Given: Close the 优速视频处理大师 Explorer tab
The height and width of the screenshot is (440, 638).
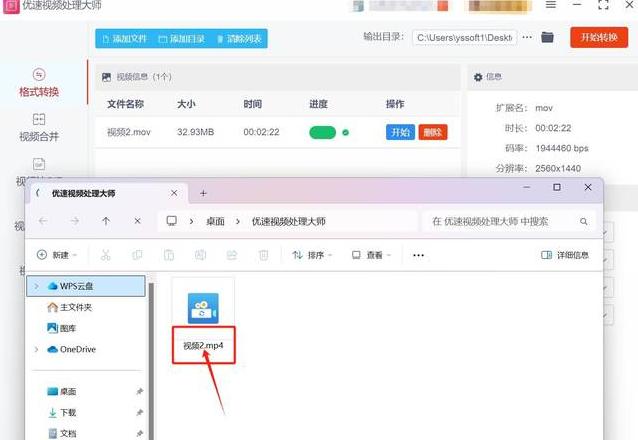Looking at the screenshot, I should tap(174, 193).
